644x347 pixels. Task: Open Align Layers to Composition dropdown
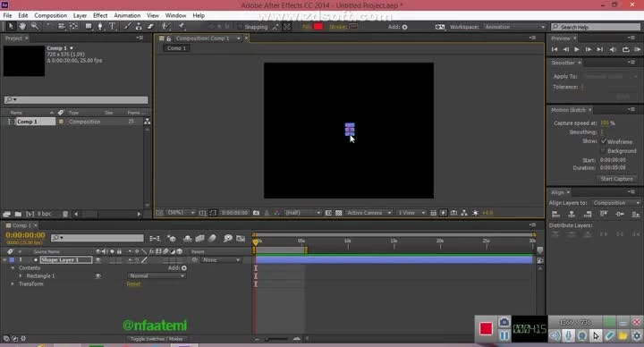tap(616, 203)
